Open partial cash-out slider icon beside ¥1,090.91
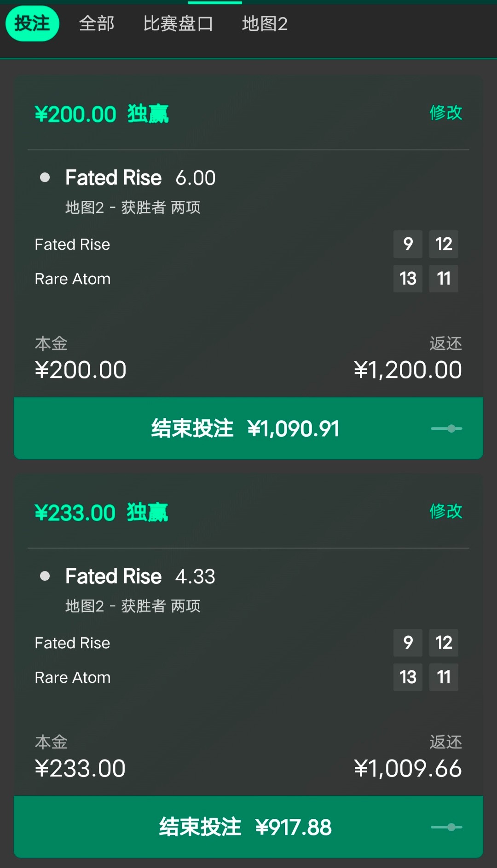The image size is (497, 868). [447, 428]
